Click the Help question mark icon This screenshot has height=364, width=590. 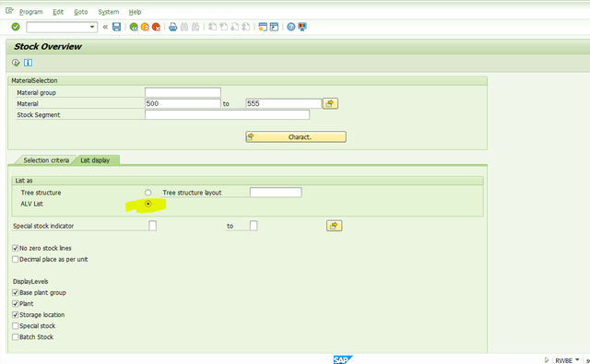pos(291,27)
